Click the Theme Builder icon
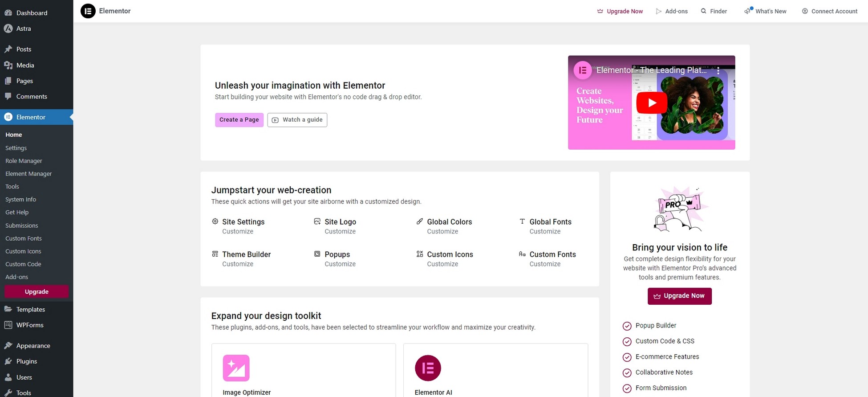 [x=215, y=254]
